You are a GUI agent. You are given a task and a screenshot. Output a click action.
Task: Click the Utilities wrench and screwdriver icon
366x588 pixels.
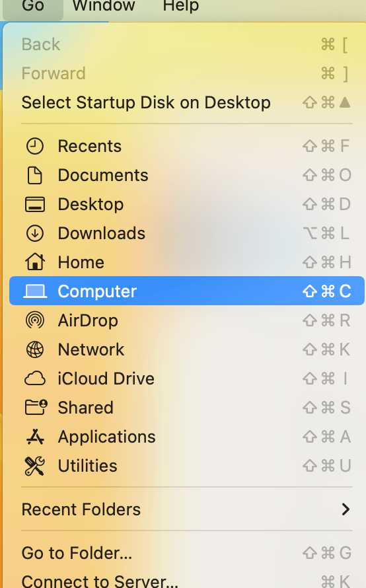click(35, 466)
